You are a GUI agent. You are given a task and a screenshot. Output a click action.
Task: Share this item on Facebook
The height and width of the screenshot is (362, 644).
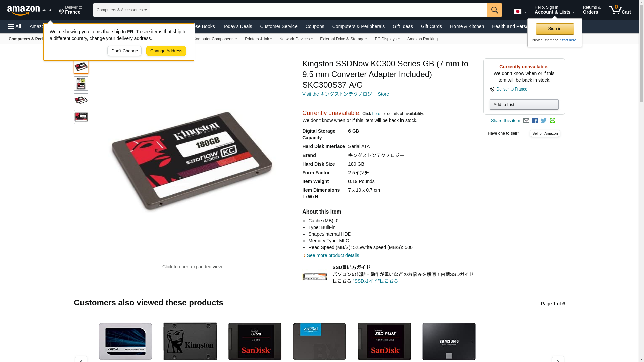[x=535, y=121]
